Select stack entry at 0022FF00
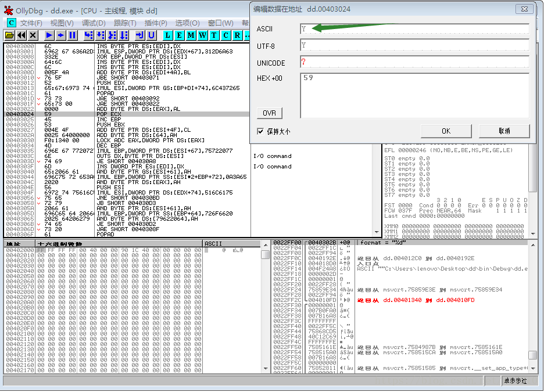The height and width of the screenshot is (392, 544). (x=399, y=243)
